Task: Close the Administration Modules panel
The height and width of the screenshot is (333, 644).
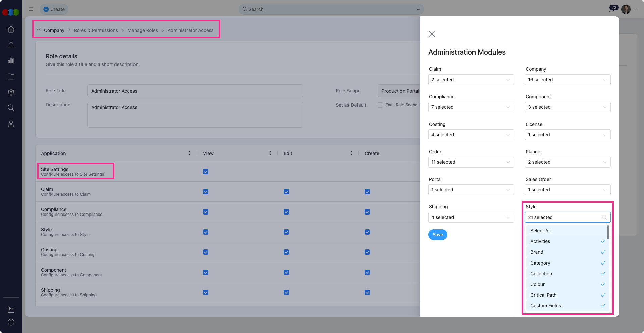Action: 432,34
